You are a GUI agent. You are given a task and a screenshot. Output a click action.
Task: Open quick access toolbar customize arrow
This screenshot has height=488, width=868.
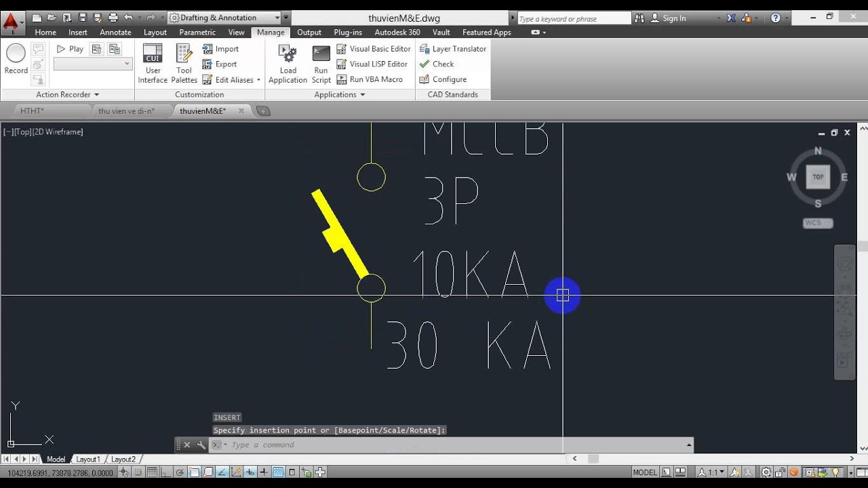[x=286, y=18]
